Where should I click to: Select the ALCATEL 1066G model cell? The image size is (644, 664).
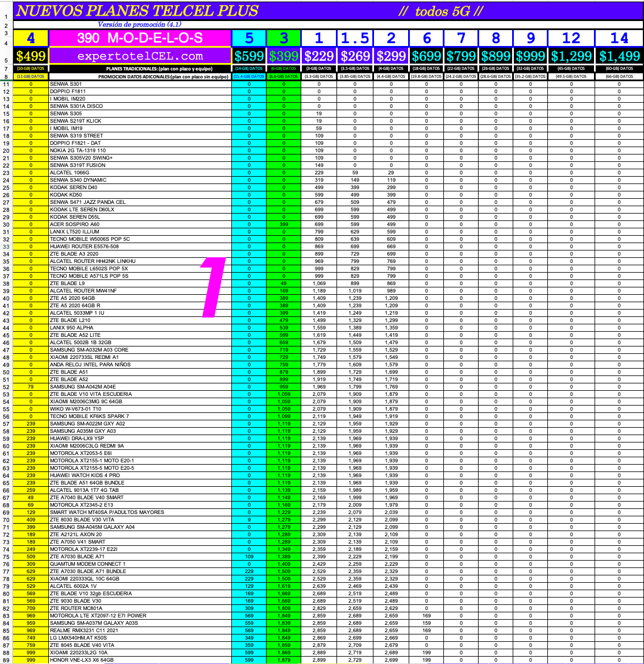pos(140,173)
